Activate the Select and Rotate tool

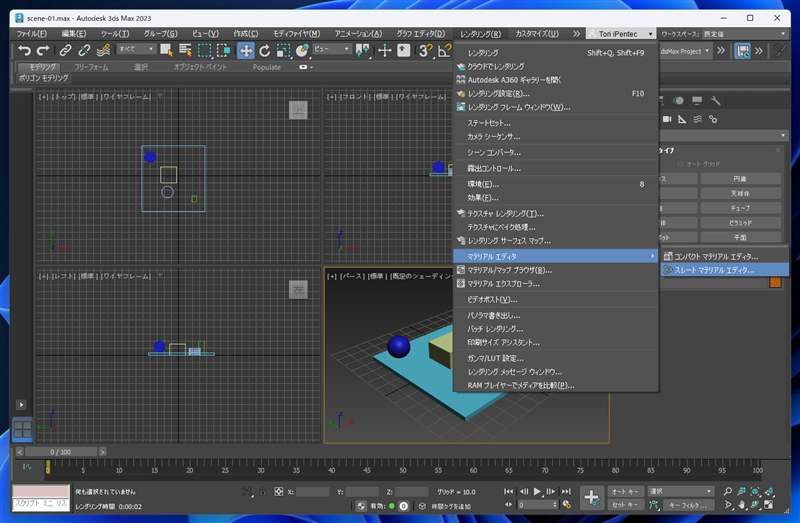pyautogui.click(x=264, y=51)
